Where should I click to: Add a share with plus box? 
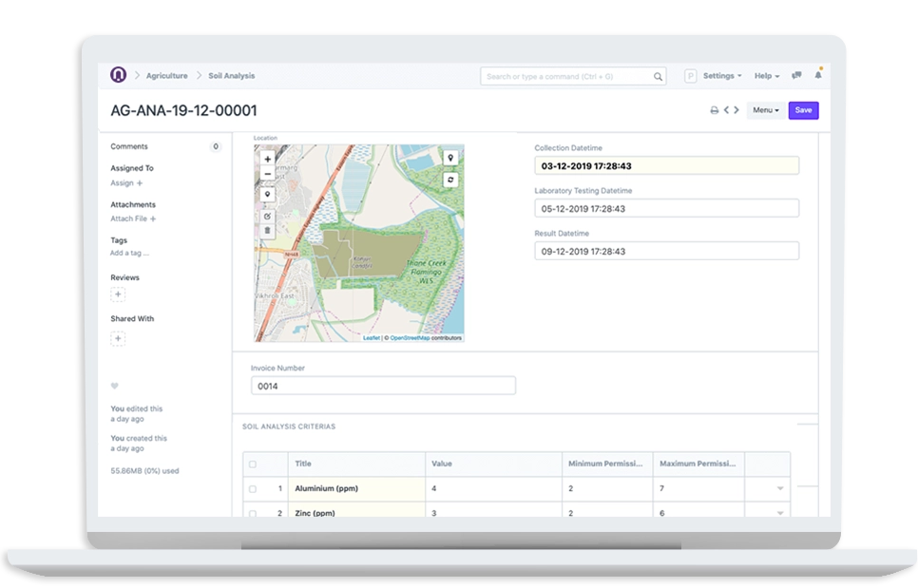[x=118, y=338]
